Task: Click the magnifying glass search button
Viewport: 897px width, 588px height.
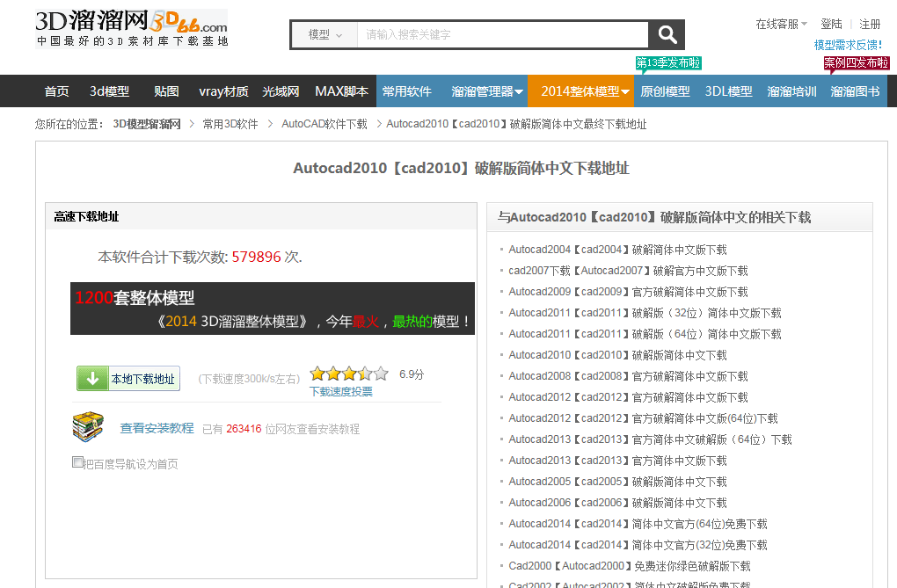Action: (667, 34)
